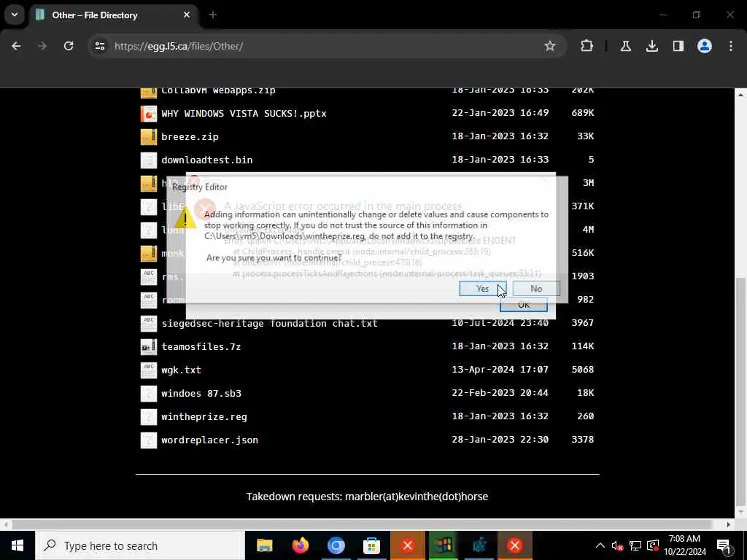Screen dimensions: 747x560
Task: Click the zip archive icon beside breeze.zip
Action: click(149, 136)
